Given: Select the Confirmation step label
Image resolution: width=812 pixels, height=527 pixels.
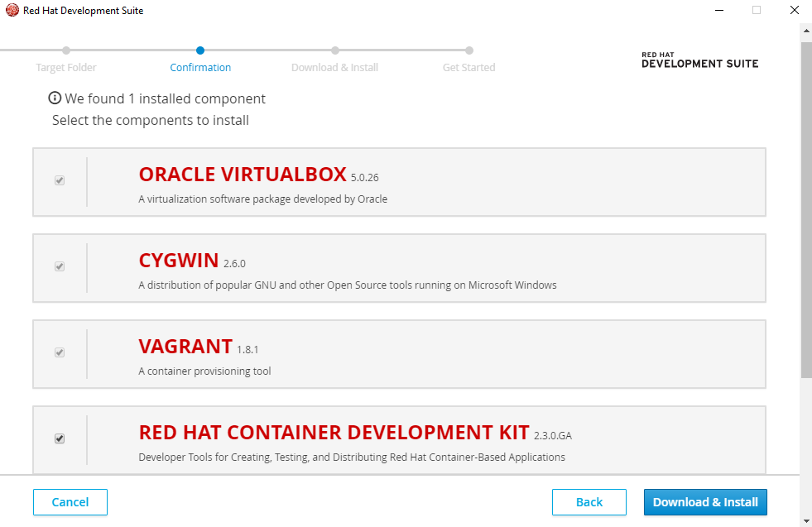Looking at the screenshot, I should 200,67.
